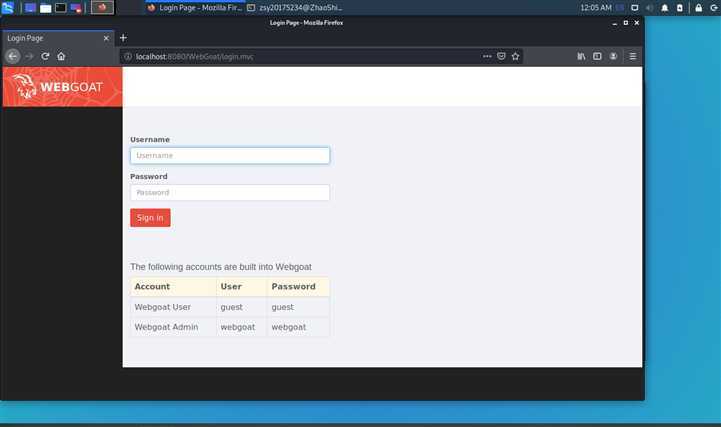721x427 pixels.
Task: Click the battery power tray icon
Action: point(680,8)
